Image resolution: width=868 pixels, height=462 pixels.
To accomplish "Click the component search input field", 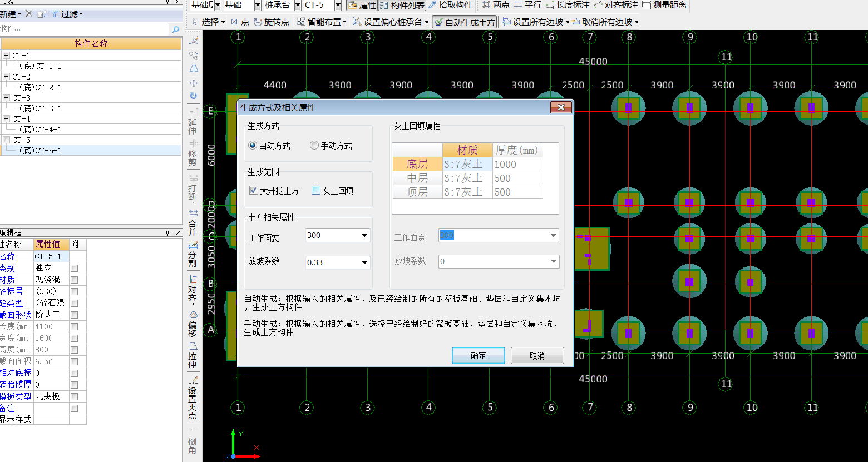I will [85, 29].
